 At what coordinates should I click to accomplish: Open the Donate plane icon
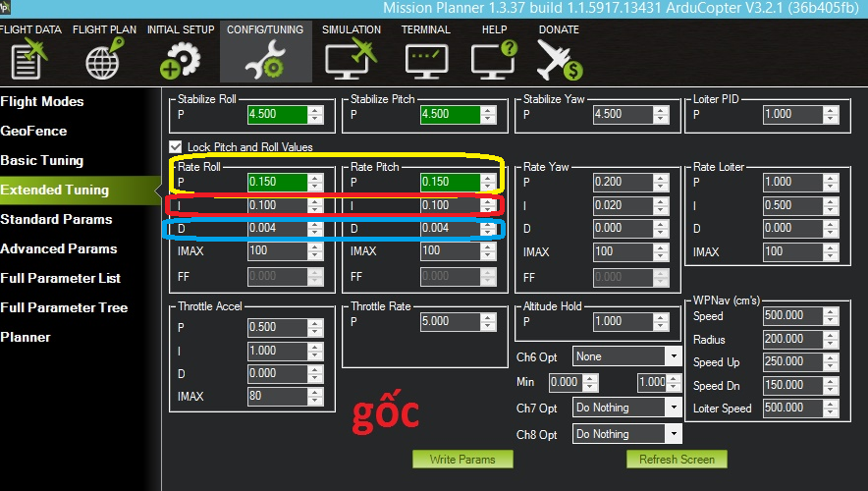point(559,60)
